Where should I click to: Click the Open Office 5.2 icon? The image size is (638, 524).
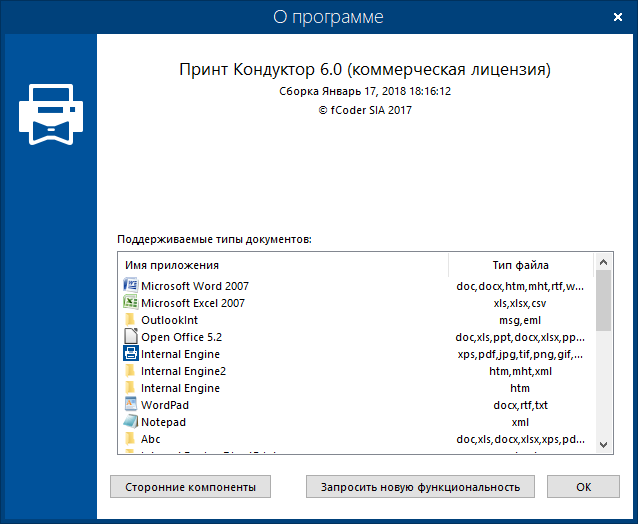[x=129, y=337]
